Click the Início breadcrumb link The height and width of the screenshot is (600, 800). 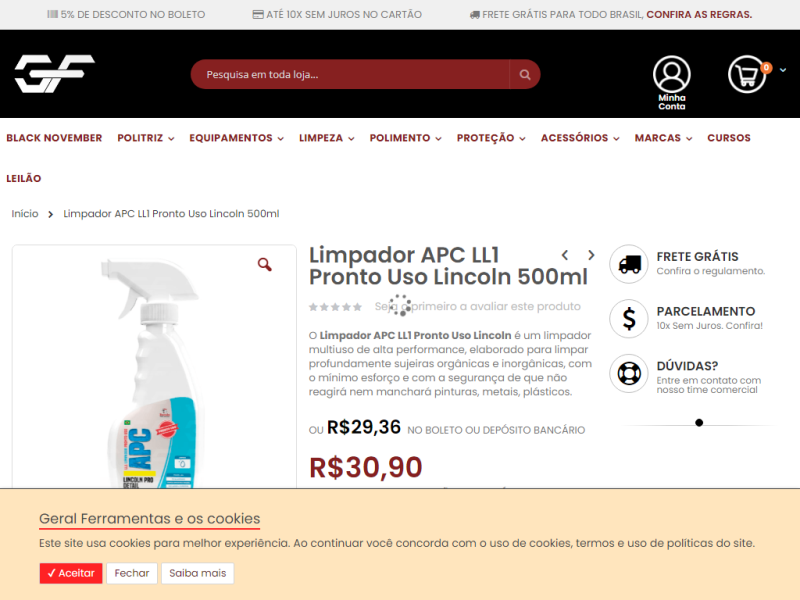[x=25, y=214]
